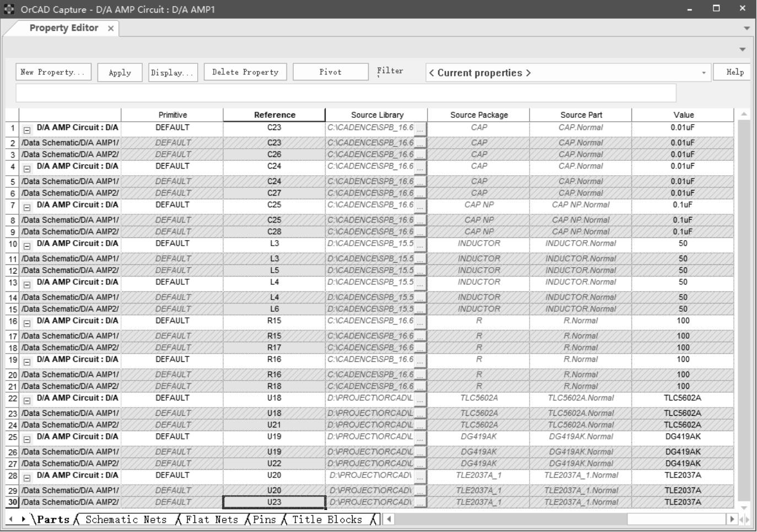Click the Source Part column header
This screenshot has width=757, height=532.
(x=581, y=115)
